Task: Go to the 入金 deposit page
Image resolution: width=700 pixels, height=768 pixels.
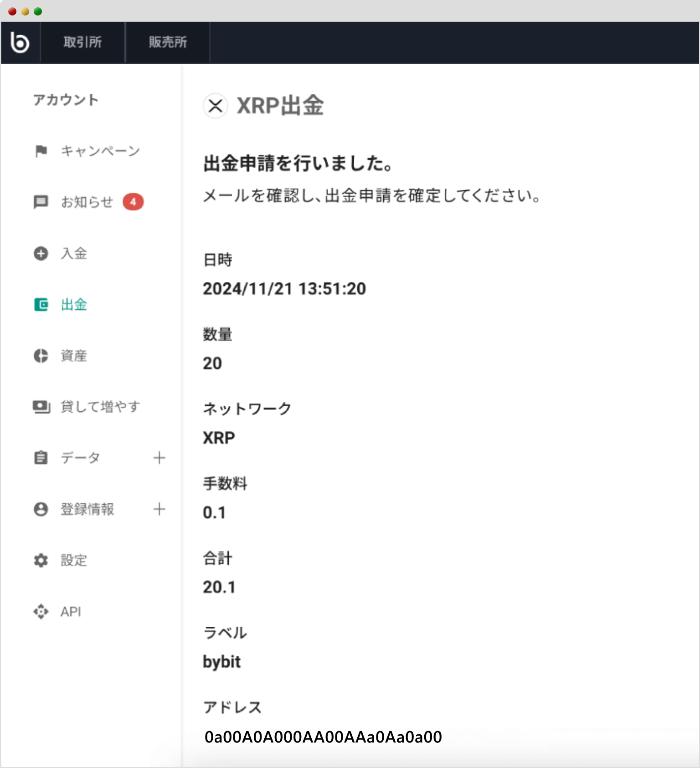Action: pyautogui.click(x=74, y=253)
